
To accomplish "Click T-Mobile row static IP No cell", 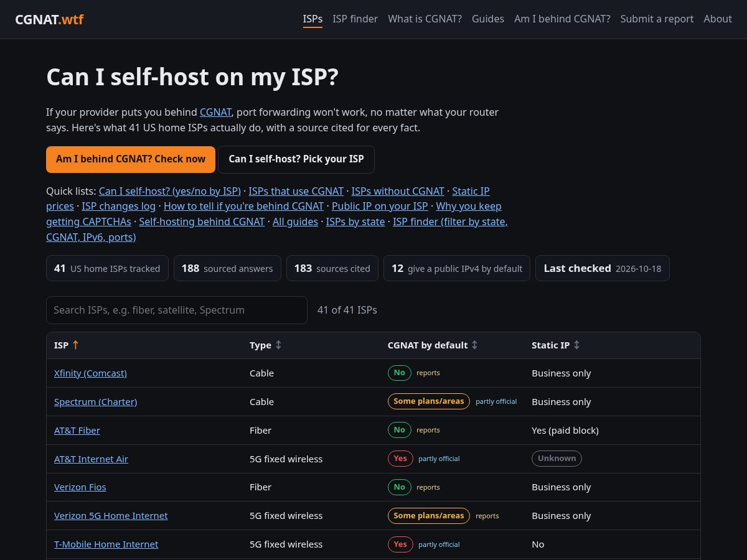I will [x=538, y=544].
